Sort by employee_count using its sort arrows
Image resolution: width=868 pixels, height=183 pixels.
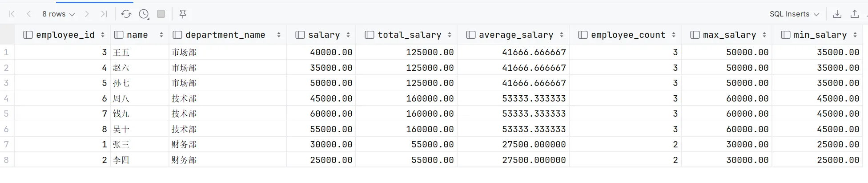(674, 35)
